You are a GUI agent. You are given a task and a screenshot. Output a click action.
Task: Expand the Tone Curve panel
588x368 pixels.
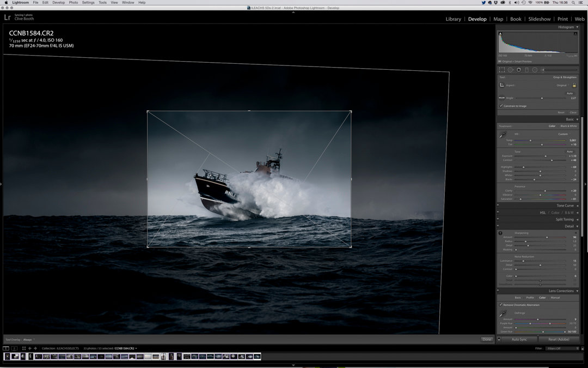577,206
